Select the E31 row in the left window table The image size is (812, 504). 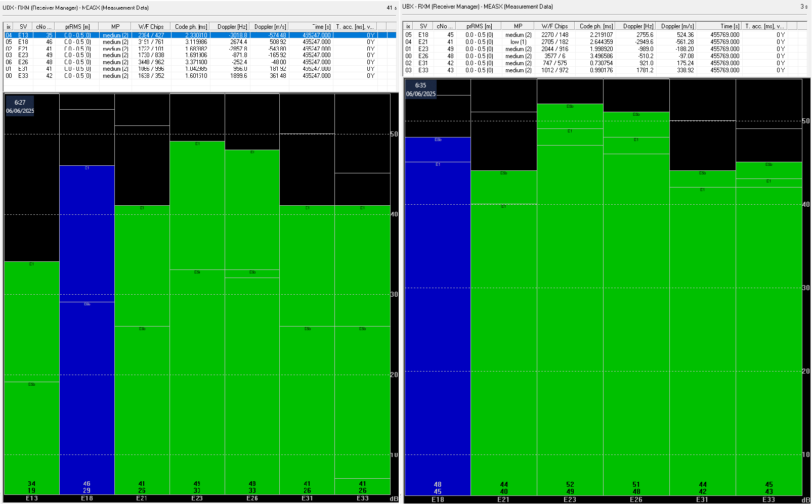click(200, 69)
